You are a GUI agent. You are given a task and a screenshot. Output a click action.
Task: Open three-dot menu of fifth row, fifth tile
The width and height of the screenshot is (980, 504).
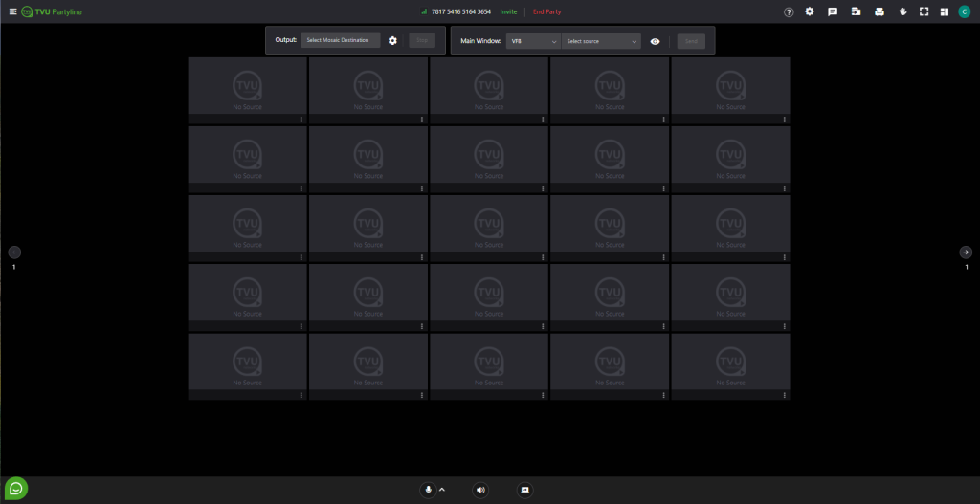(x=784, y=395)
